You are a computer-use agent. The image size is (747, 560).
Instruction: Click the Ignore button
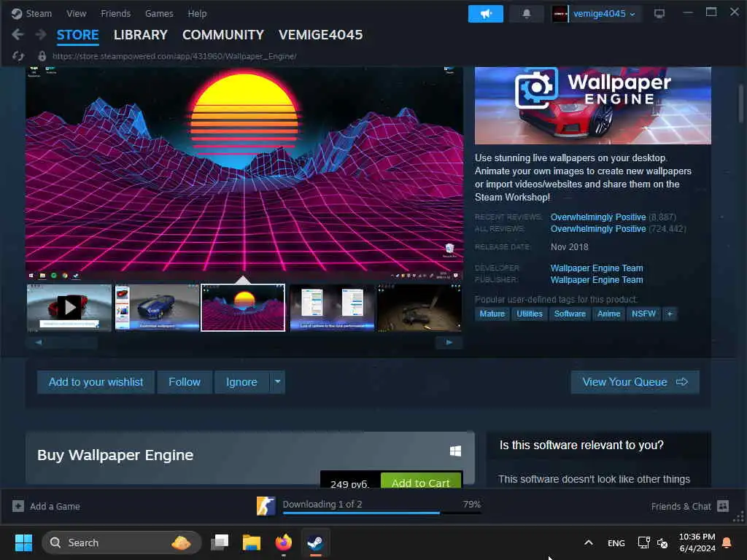click(241, 382)
